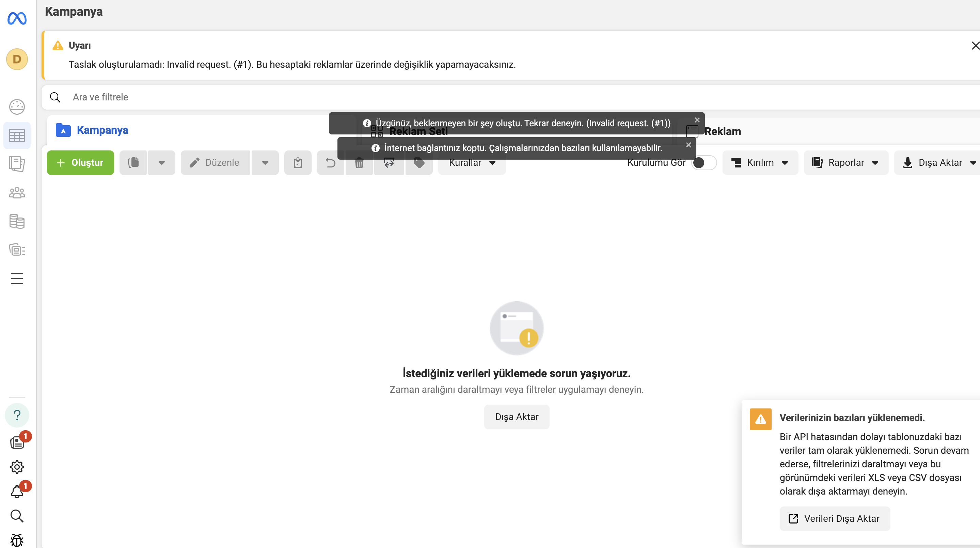
Task: Open the audiences people icon
Action: click(17, 193)
